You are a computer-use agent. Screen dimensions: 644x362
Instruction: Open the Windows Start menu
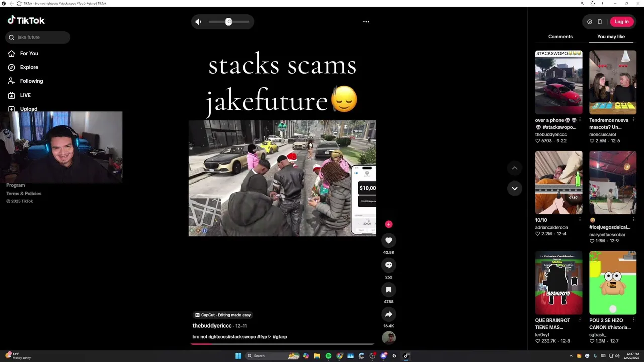[x=238, y=356]
